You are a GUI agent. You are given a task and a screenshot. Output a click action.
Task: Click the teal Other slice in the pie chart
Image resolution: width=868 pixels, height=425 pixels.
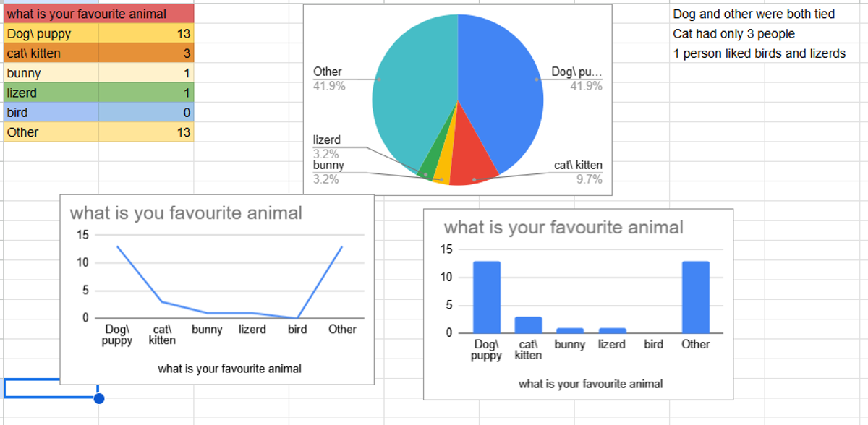[x=414, y=94]
